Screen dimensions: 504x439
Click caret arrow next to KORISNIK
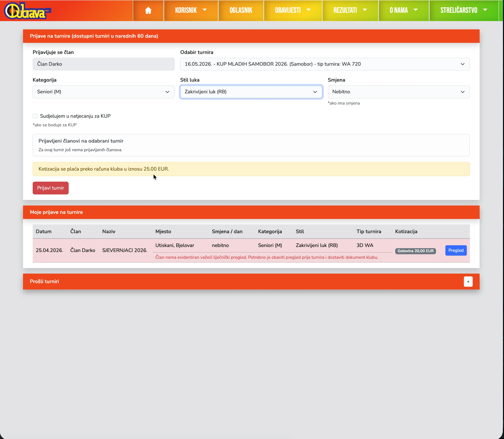204,10
